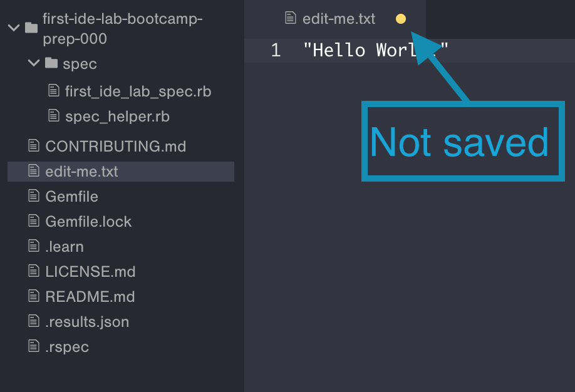575x392 pixels.
Task: Click file icon beside .results.json
Action: pyautogui.click(x=34, y=321)
